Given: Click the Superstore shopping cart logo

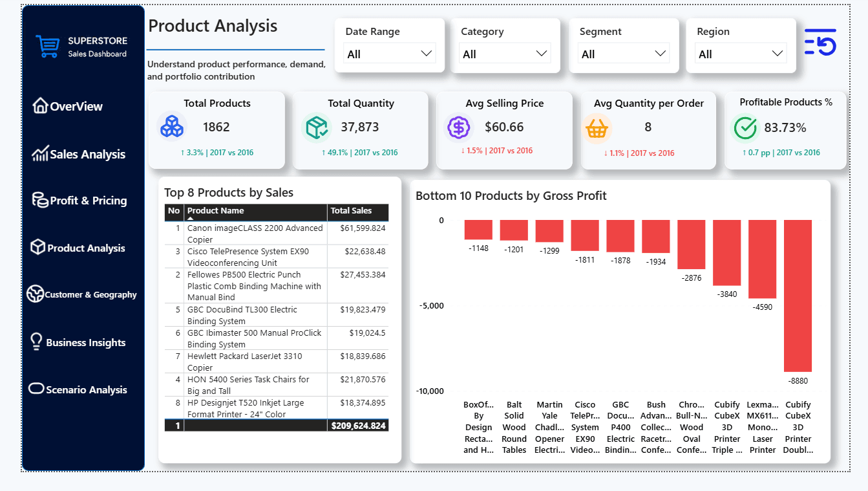Looking at the screenshot, I should (x=48, y=47).
